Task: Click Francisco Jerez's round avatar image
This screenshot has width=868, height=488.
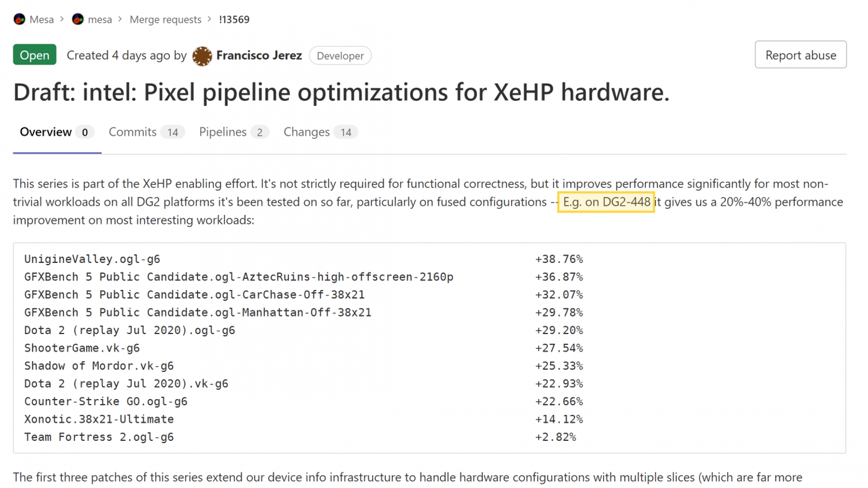Action: [x=202, y=56]
